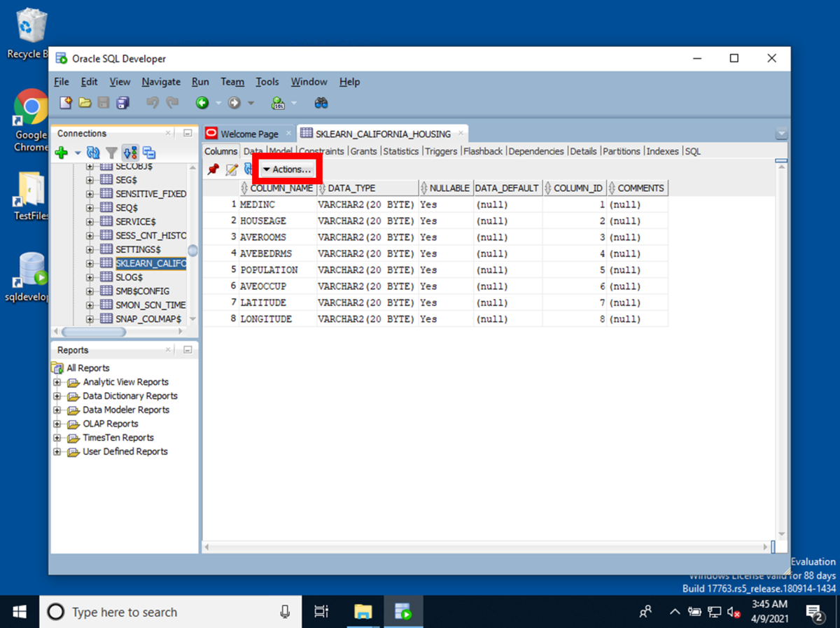Click the binoculars Find DB Object icon
The height and width of the screenshot is (628, 840).
(x=321, y=103)
